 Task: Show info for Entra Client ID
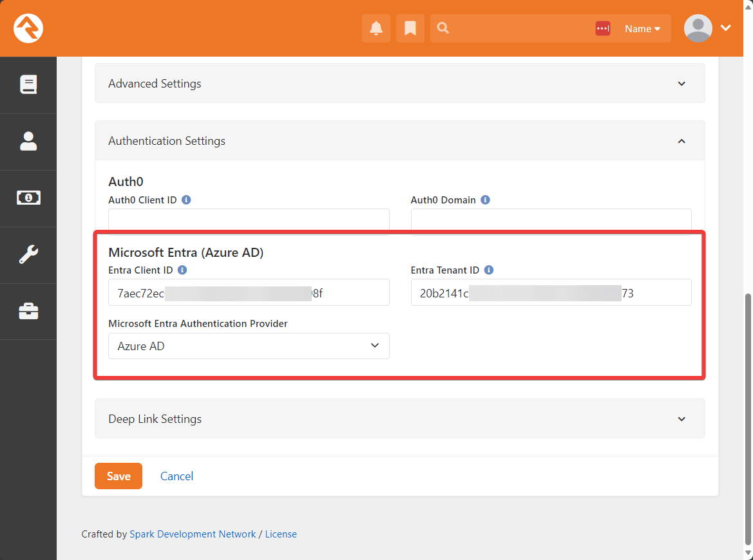pos(182,270)
